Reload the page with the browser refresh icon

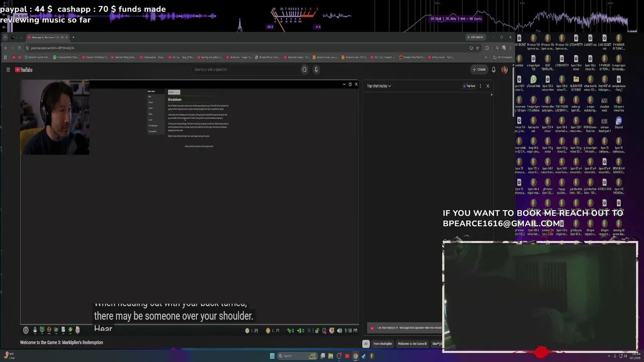(19, 48)
